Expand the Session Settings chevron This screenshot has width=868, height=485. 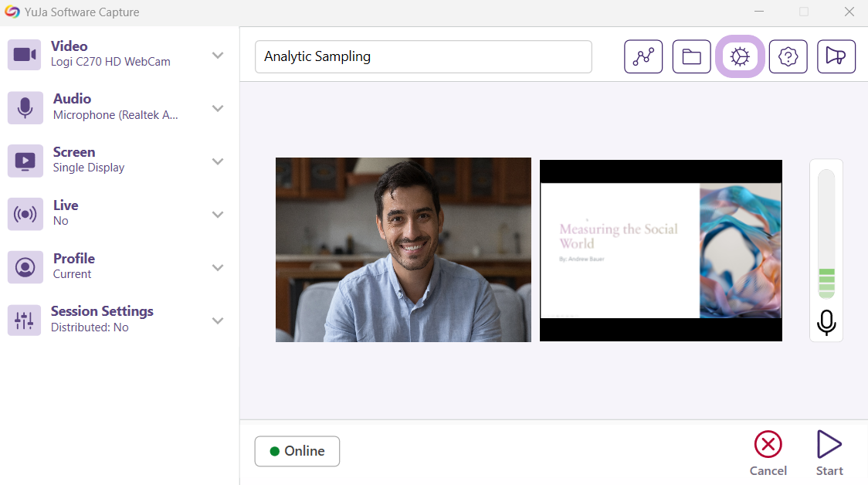(218, 321)
